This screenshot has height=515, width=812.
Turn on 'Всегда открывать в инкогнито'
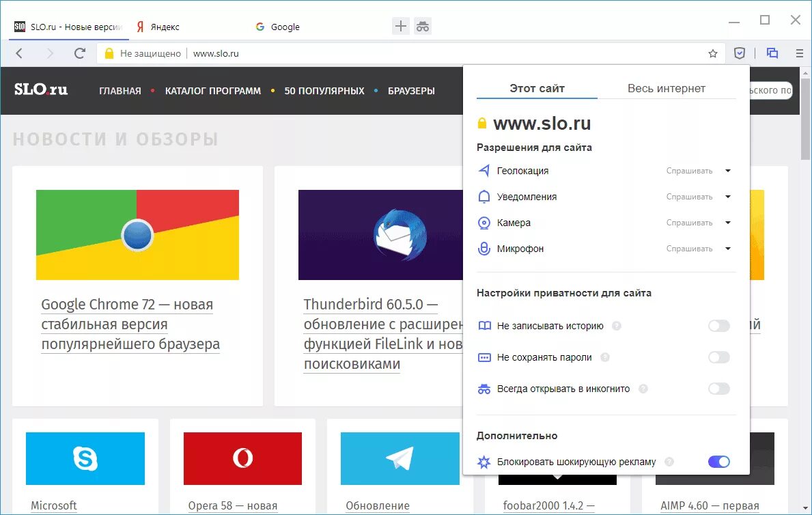pyautogui.click(x=719, y=389)
